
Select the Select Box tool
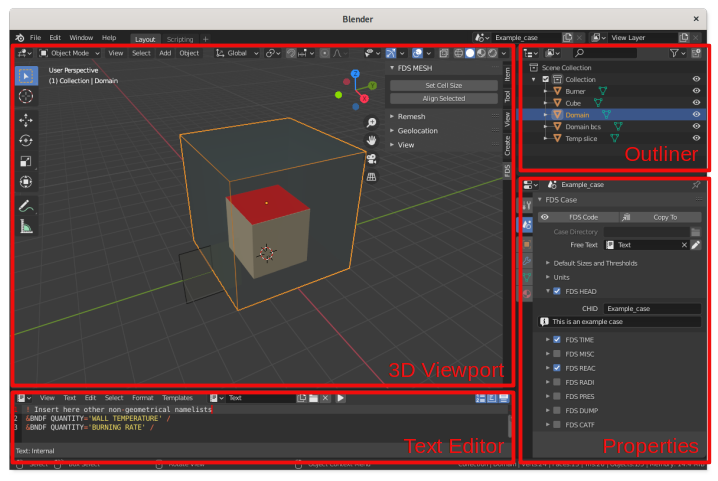coord(26,76)
